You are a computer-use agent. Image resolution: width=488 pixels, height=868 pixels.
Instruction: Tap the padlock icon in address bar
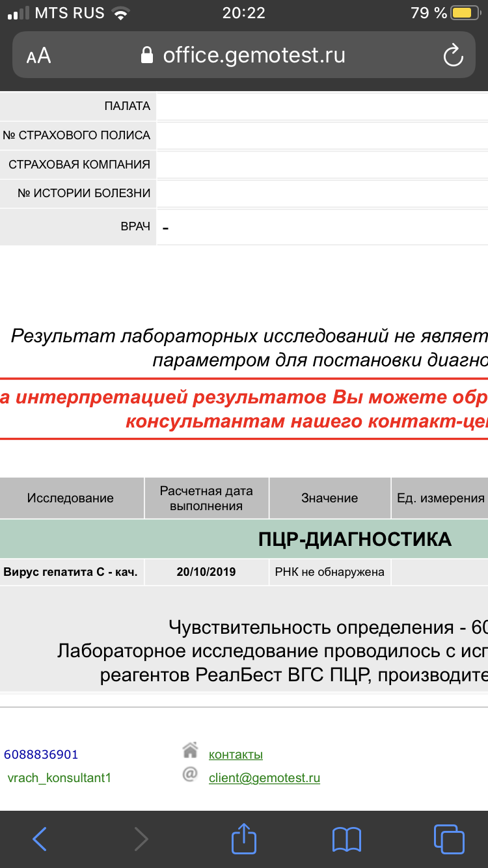click(x=148, y=55)
